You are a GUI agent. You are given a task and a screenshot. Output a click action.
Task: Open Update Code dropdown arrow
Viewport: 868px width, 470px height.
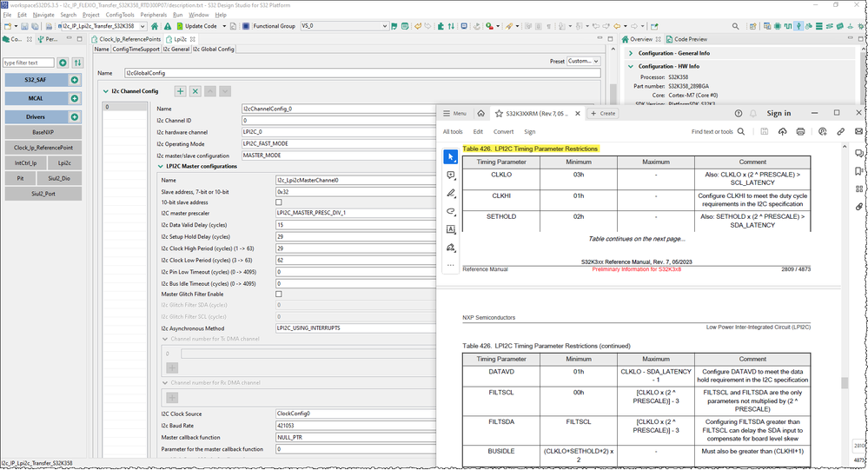tap(224, 26)
